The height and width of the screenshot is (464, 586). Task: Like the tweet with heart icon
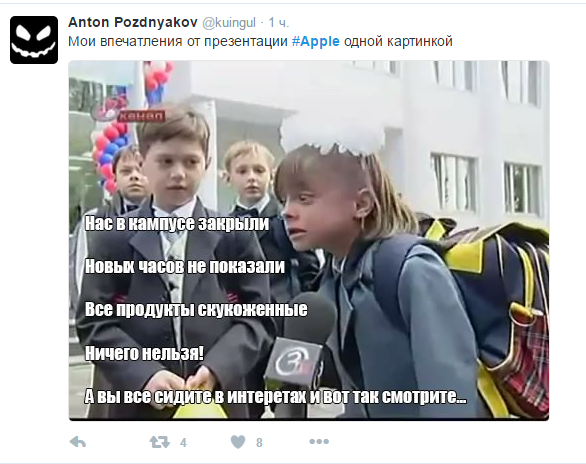[238, 442]
